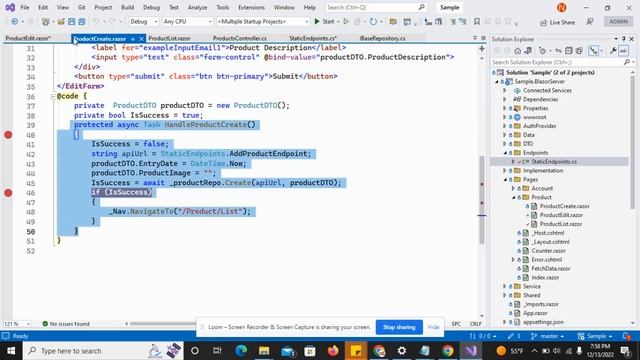
Task: Expand the wwwroot folder
Action: tap(505, 117)
